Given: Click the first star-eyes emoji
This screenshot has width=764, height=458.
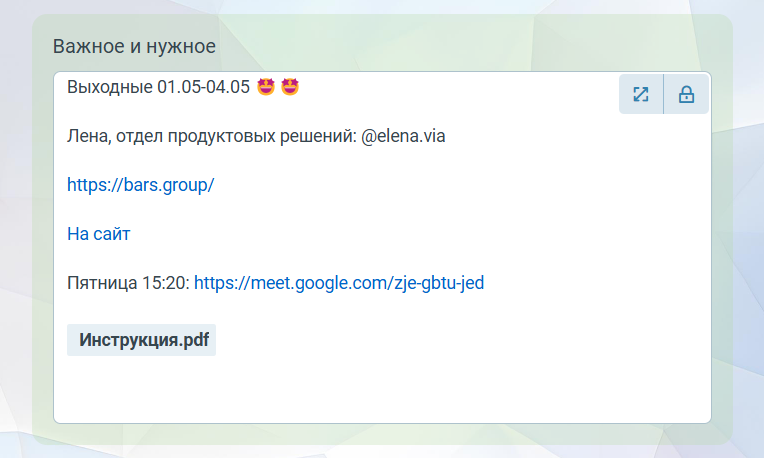Looking at the screenshot, I should [266, 87].
